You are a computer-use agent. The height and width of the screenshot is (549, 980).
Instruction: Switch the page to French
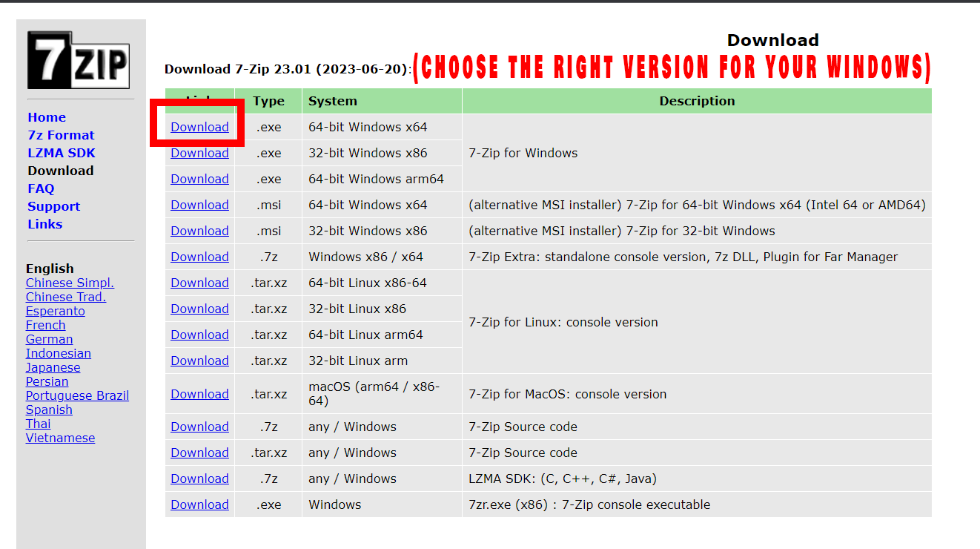(45, 324)
